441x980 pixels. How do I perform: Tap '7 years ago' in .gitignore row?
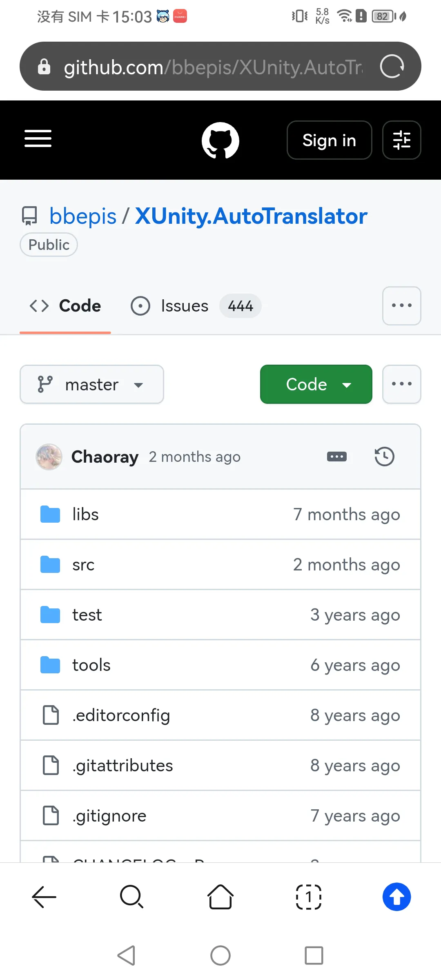pyautogui.click(x=355, y=816)
